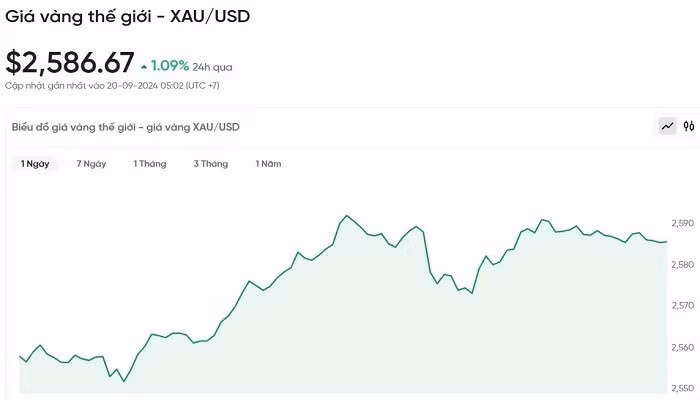Select the 1 Ngày time range
700x400 pixels.
point(35,163)
